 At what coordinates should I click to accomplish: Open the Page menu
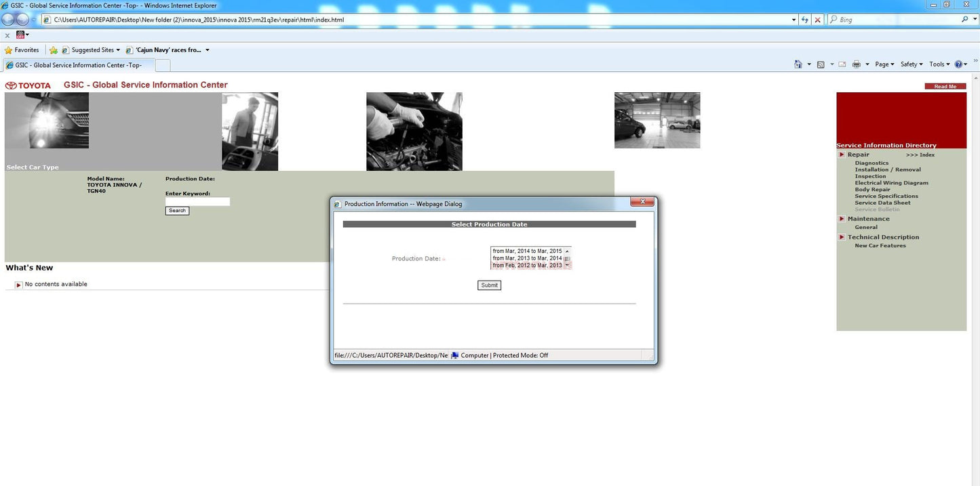click(x=884, y=64)
